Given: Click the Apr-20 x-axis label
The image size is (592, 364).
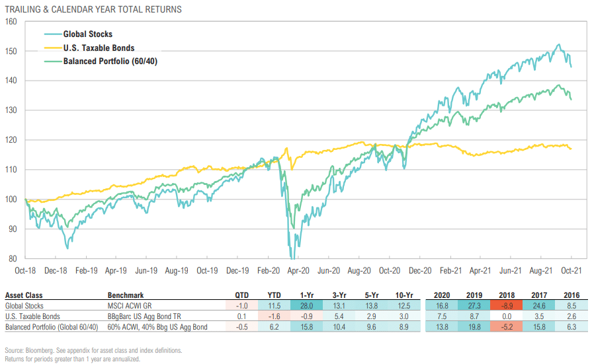Looking at the screenshot, I should (298, 271).
